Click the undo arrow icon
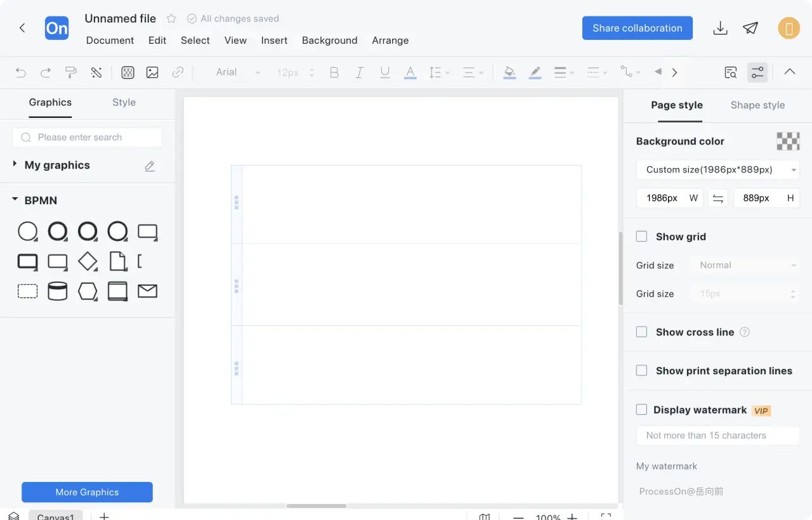This screenshot has width=812, height=520. click(x=21, y=72)
